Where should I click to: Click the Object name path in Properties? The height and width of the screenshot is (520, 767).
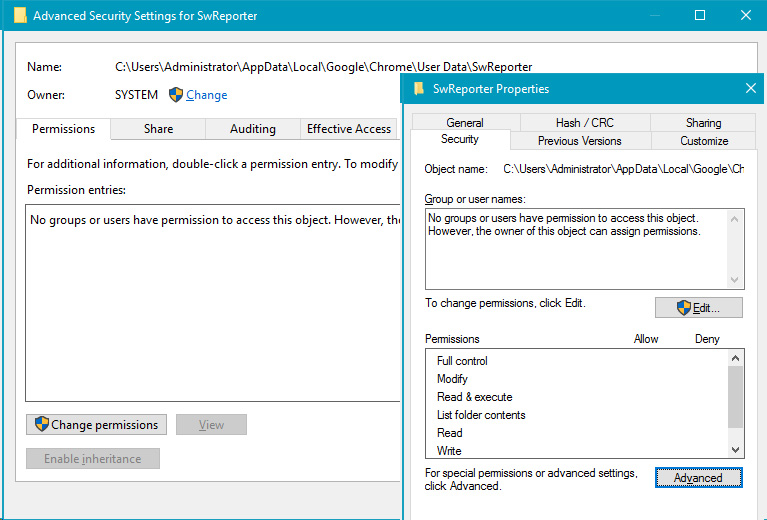click(624, 169)
